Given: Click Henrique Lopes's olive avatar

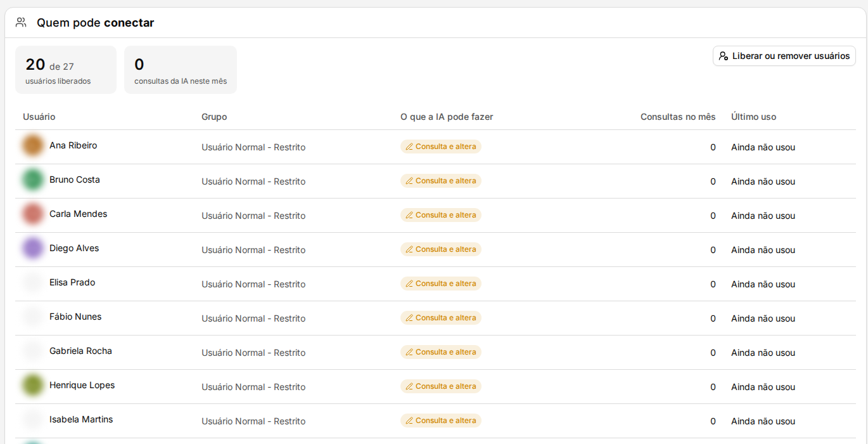Looking at the screenshot, I should (x=33, y=385).
